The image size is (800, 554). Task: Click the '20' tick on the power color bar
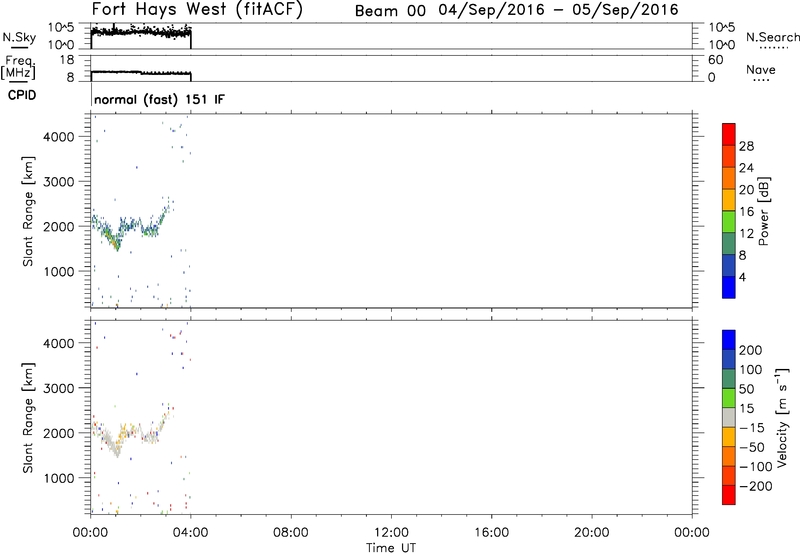(x=746, y=190)
